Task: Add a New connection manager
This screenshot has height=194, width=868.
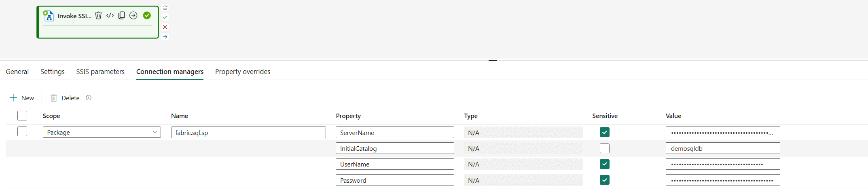Action: pyautogui.click(x=22, y=98)
